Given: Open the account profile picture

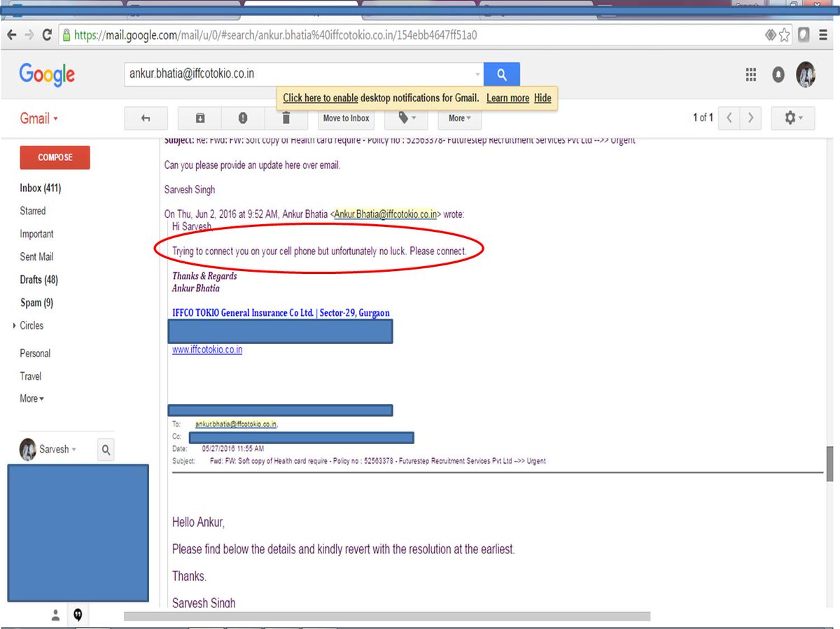Looking at the screenshot, I should tap(806, 74).
